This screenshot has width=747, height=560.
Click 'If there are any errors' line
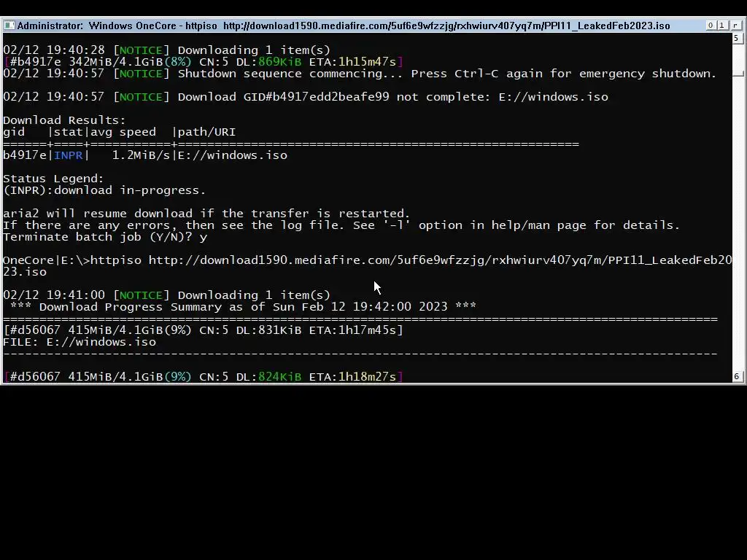pyautogui.click(x=341, y=225)
